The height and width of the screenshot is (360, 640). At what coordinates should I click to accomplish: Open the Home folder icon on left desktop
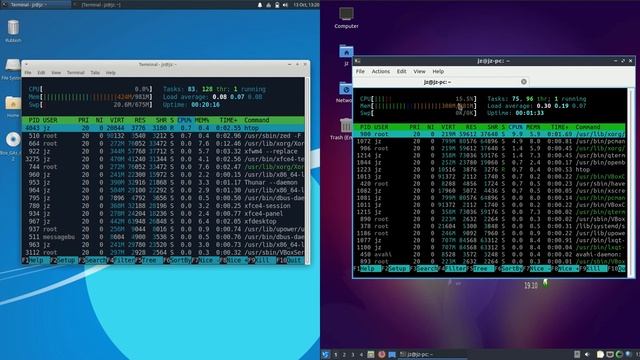[x=13, y=103]
